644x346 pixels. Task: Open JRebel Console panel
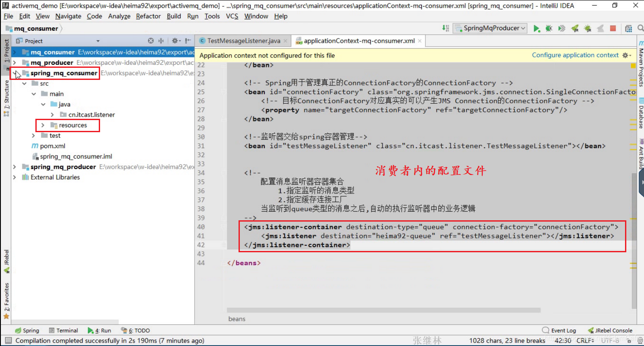pyautogui.click(x=609, y=330)
